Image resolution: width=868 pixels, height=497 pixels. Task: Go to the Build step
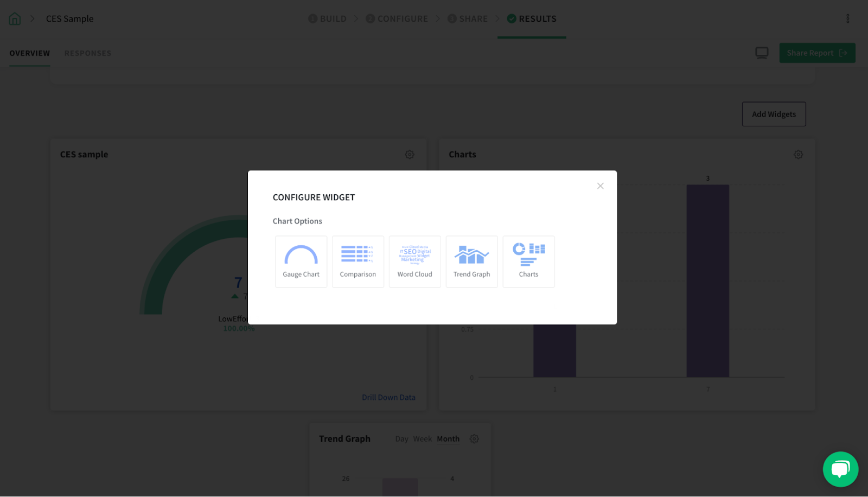coord(328,19)
